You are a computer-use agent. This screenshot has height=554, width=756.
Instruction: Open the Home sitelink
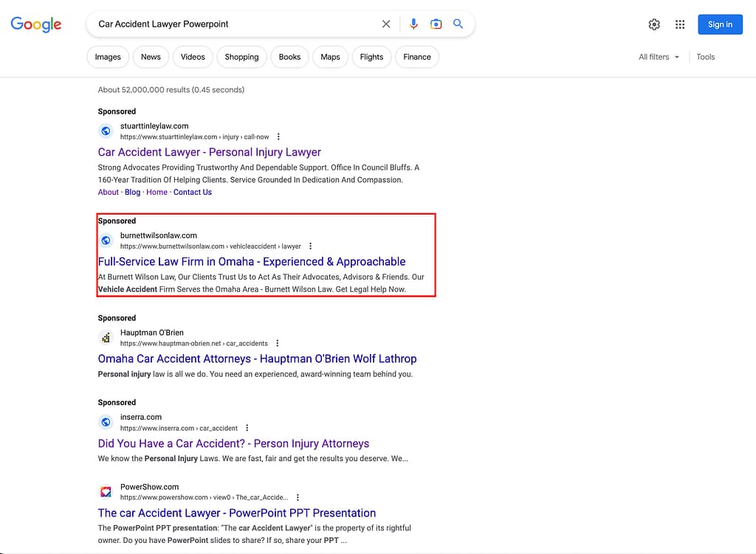[157, 193]
